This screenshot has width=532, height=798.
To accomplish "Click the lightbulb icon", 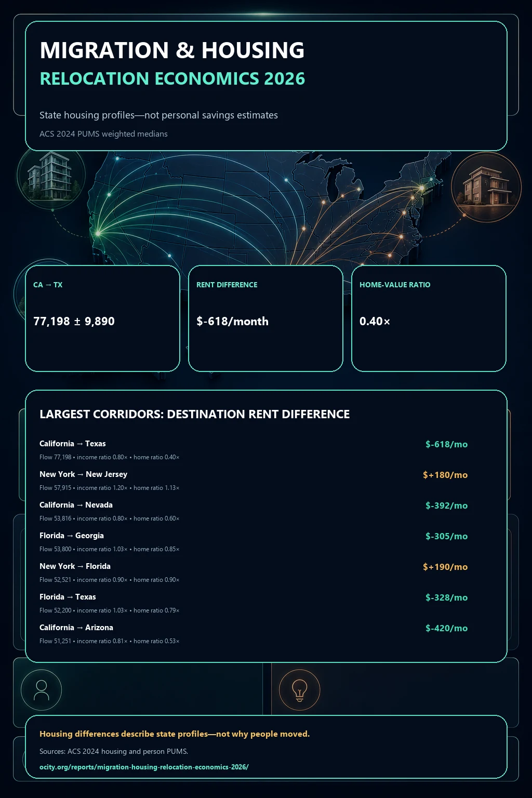I will pyautogui.click(x=299, y=690).
